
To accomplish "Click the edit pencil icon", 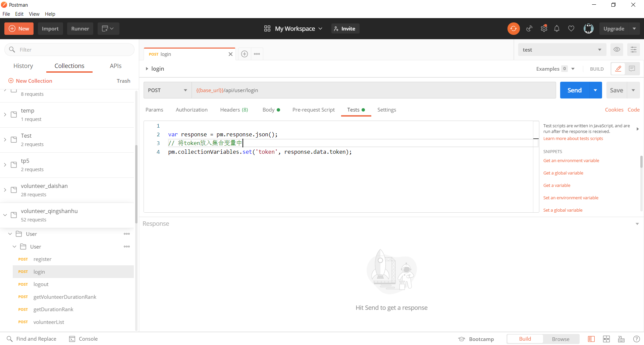I will click(618, 69).
